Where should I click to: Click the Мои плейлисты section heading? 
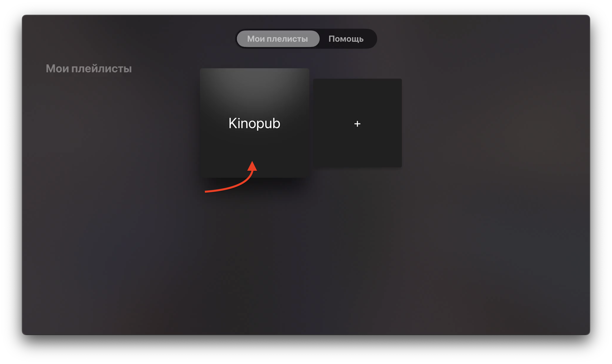point(89,69)
